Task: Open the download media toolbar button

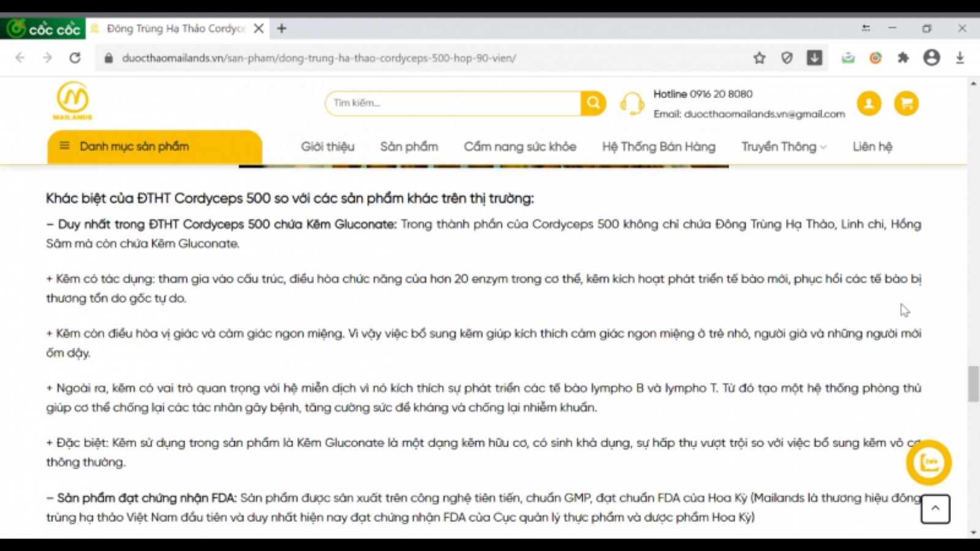Action: click(815, 58)
